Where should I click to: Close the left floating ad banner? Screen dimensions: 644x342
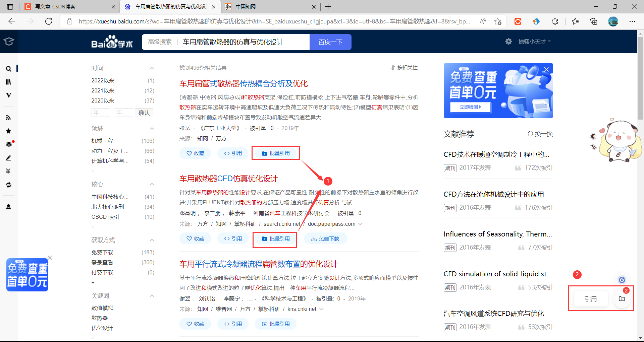pyautogui.click(x=50, y=258)
